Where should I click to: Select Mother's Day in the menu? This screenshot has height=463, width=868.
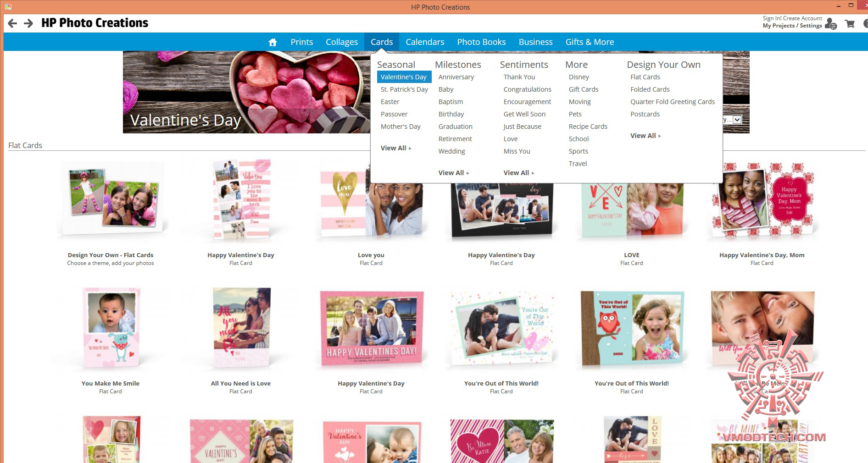(401, 127)
